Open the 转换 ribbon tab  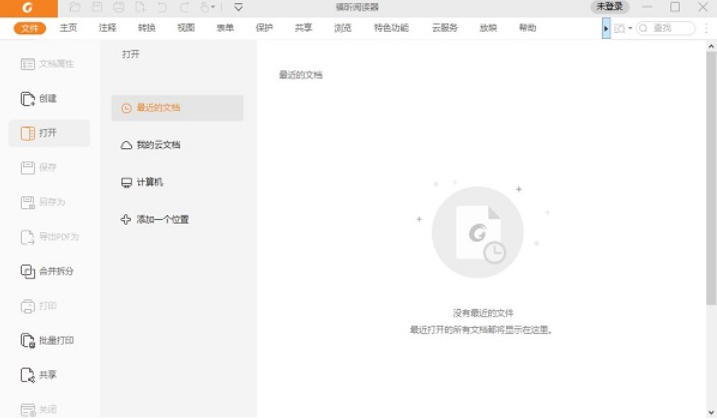click(x=147, y=28)
